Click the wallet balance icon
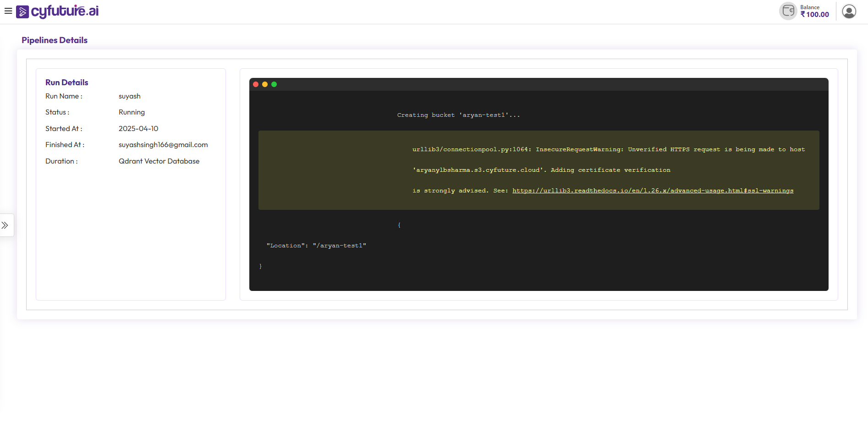This screenshot has height=427, width=868. 788,11
